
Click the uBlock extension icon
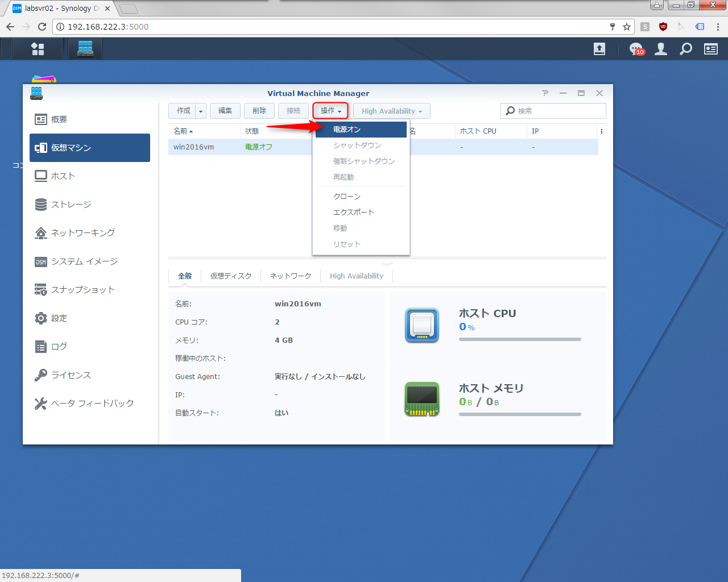tap(663, 27)
